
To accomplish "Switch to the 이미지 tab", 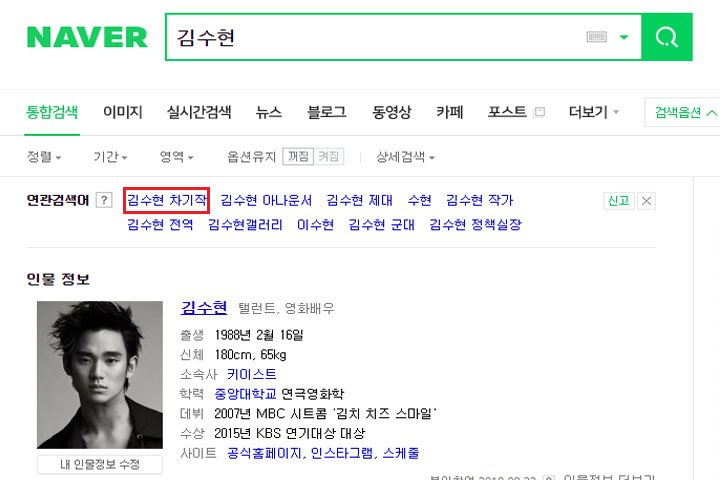I will [x=123, y=112].
